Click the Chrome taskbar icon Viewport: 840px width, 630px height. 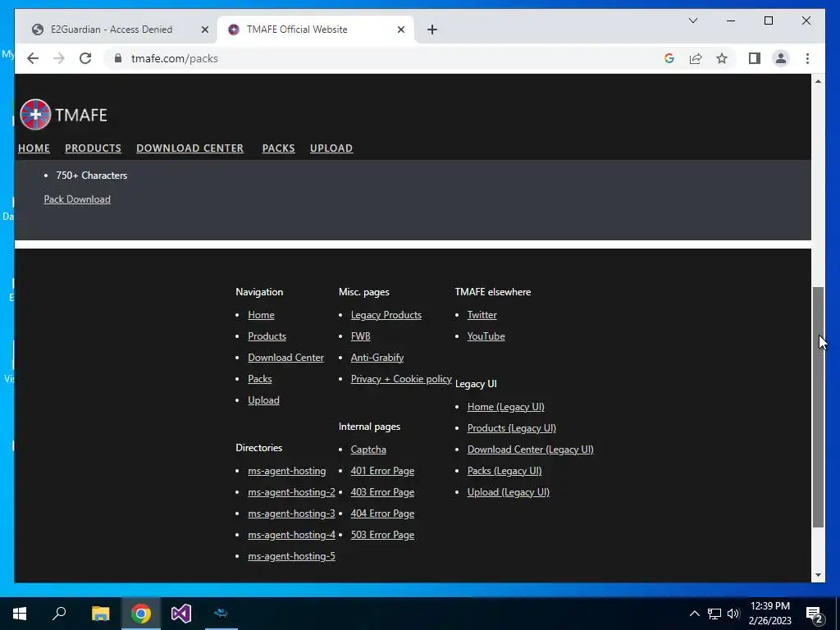141,614
